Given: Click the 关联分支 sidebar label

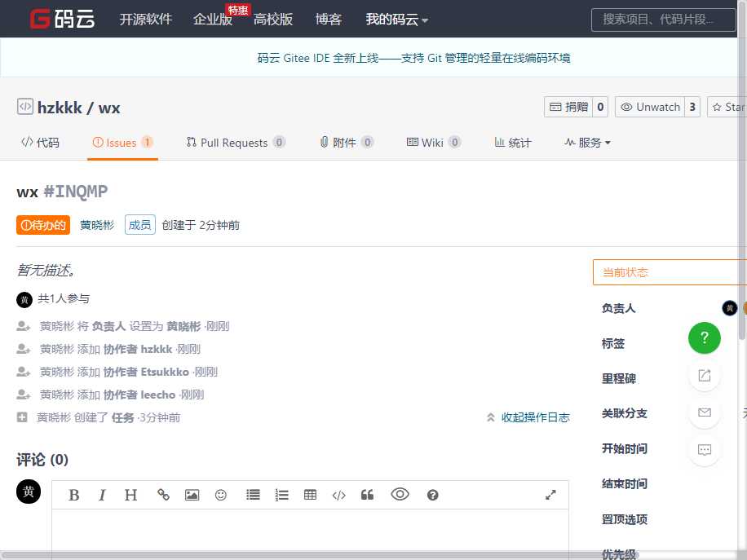Looking at the screenshot, I should (x=625, y=413).
